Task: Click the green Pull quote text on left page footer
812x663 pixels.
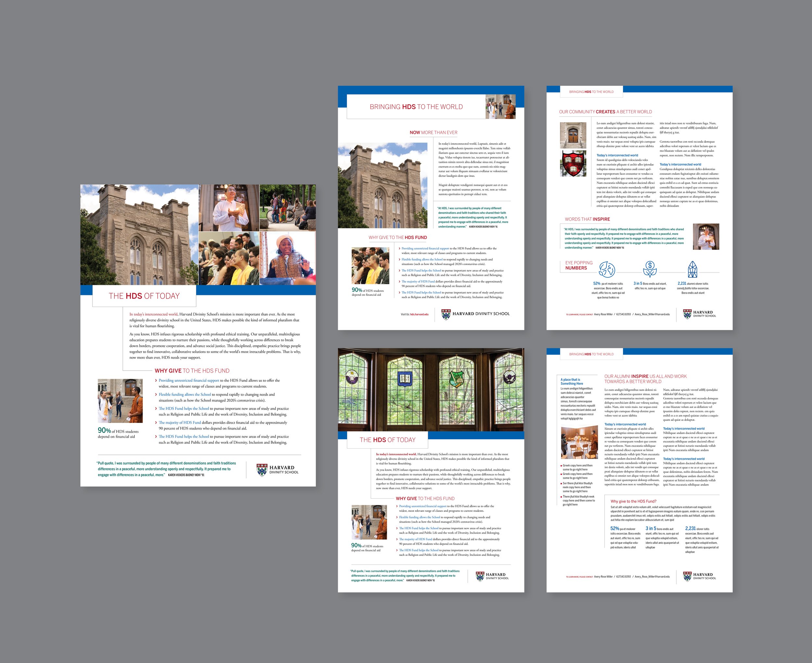Action: click(166, 469)
